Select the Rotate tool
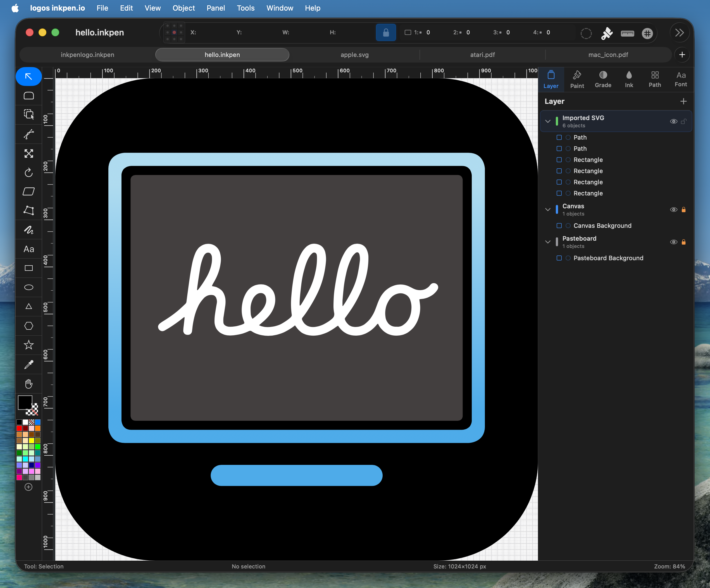The image size is (710, 588). click(29, 173)
